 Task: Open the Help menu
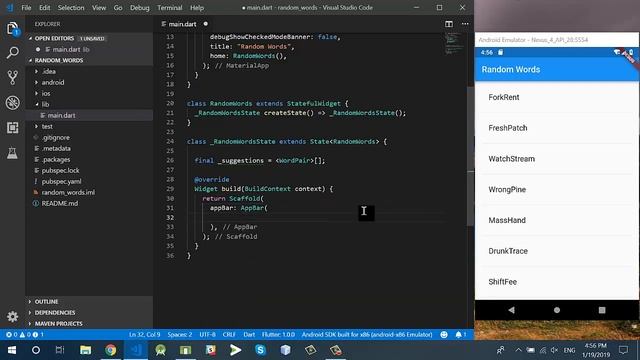[197, 7]
